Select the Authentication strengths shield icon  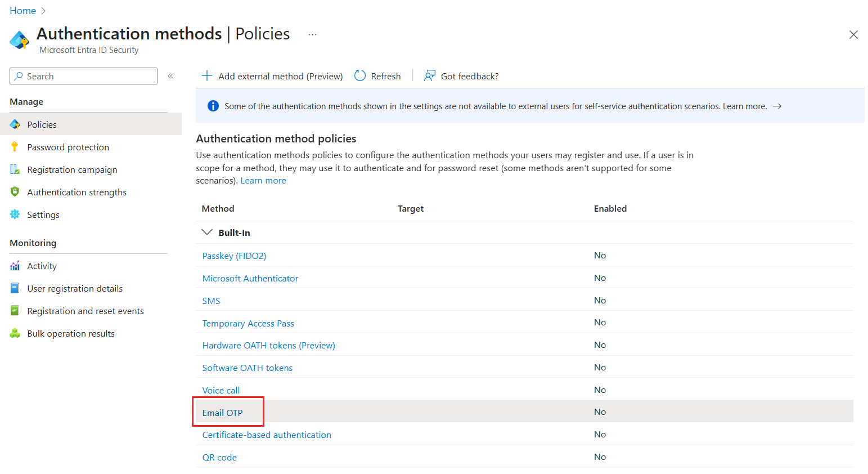pyautogui.click(x=15, y=191)
